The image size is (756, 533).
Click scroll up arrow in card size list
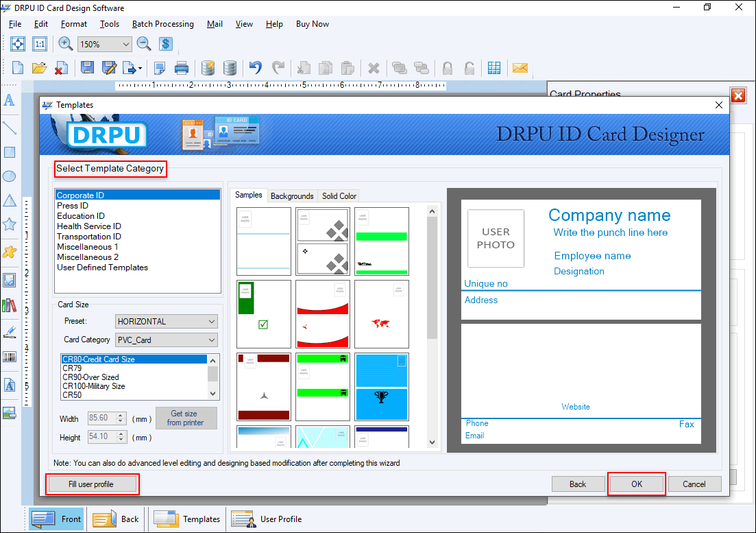click(213, 360)
